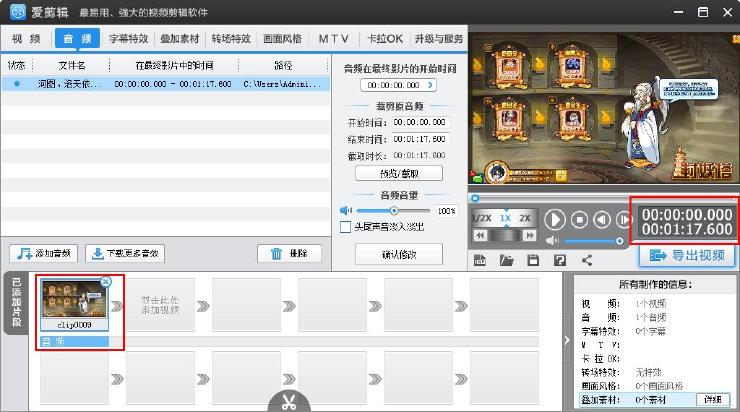
Task: Click the 双击此处添加视频 empty slot
Action: click(160, 305)
